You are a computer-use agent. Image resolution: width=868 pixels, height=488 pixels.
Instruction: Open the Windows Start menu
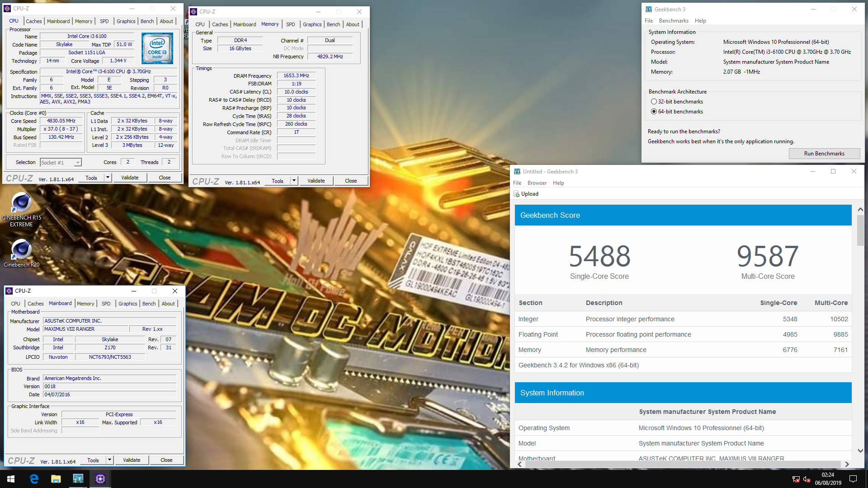coord(11,479)
